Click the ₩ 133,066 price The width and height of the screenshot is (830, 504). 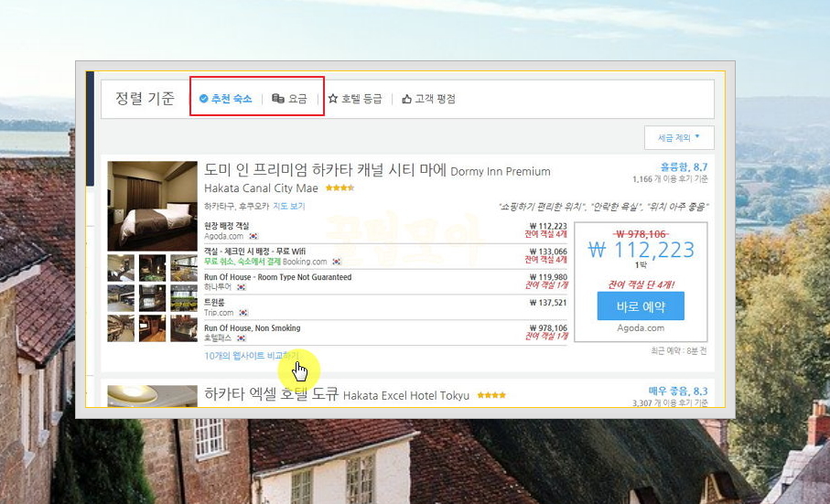pos(548,252)
